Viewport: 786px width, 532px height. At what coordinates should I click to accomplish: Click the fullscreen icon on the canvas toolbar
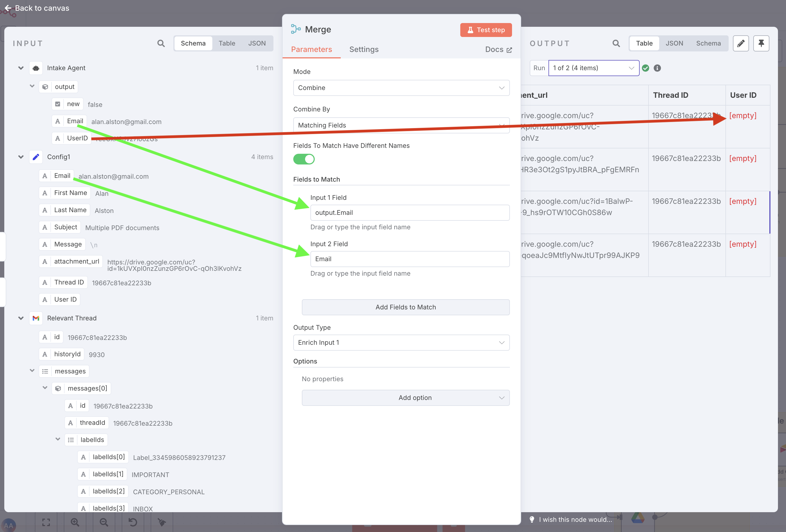coord(46,522)
